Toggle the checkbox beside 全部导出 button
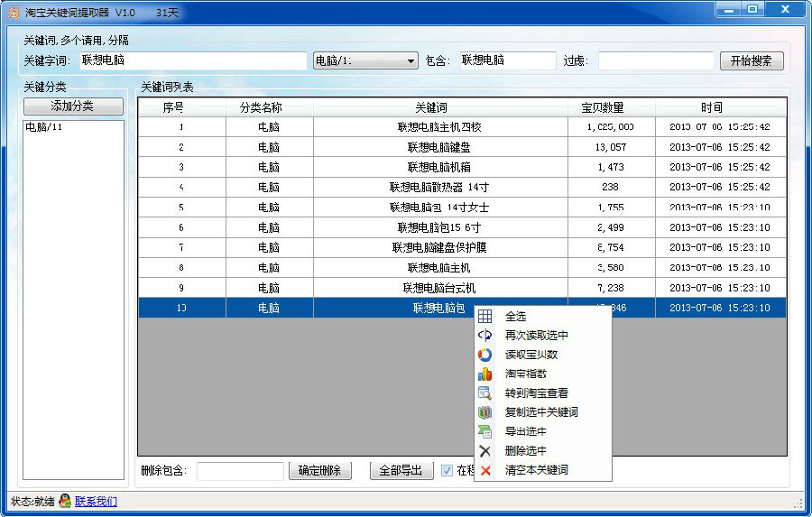 pyautogui.click(x=447, y=470)
